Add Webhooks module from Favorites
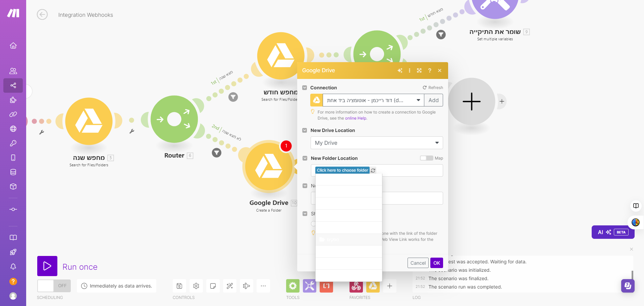644x306 pixels. pyautogui.click(x=356, y=287)
